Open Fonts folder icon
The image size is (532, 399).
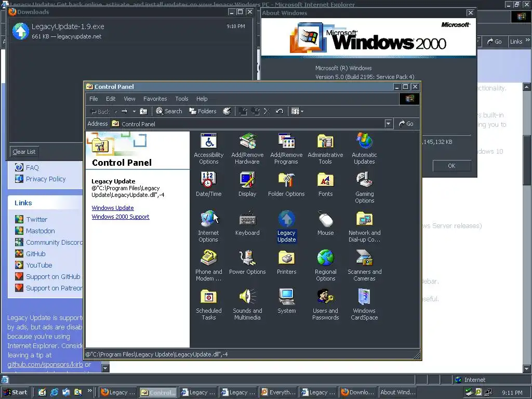325,184
